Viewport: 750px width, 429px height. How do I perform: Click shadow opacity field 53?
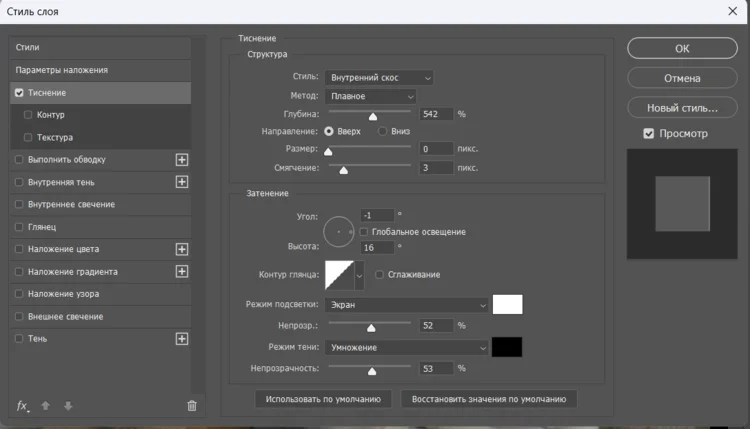(436, 368)
